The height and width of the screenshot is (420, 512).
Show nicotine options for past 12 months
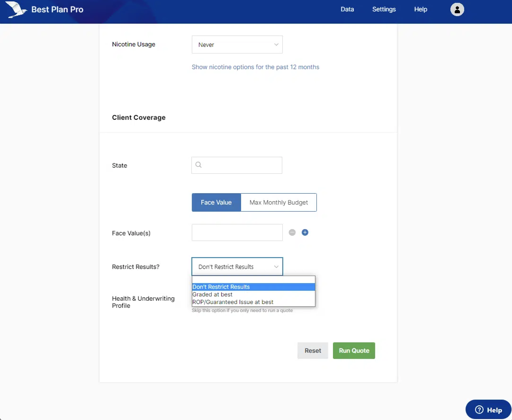[x=255, y=67]
